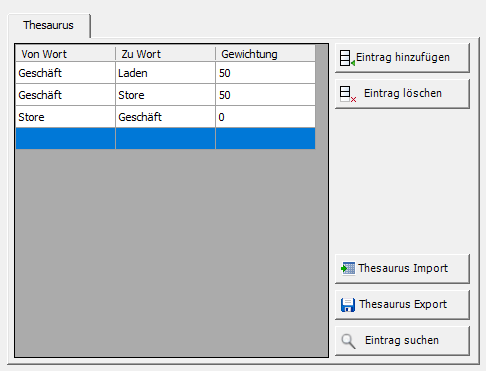Click the Thesaurus Export button label
This screenshot has width=486, height=371.
(403, 304)
